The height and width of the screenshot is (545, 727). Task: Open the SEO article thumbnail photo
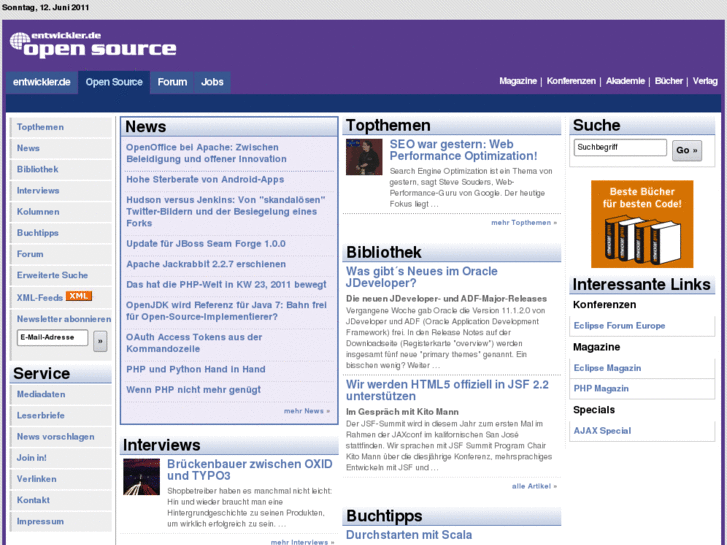[x=364, y=157]
